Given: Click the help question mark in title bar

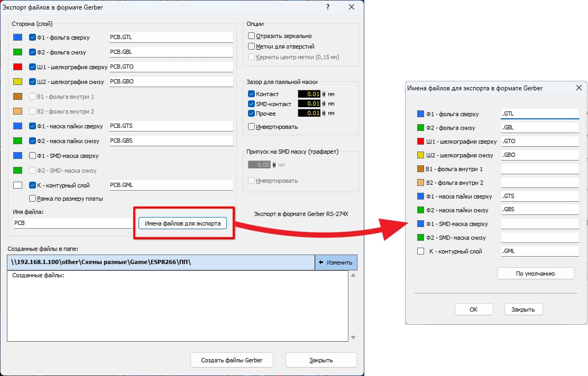Looking at the screenshot, I should tap(328, 7).
